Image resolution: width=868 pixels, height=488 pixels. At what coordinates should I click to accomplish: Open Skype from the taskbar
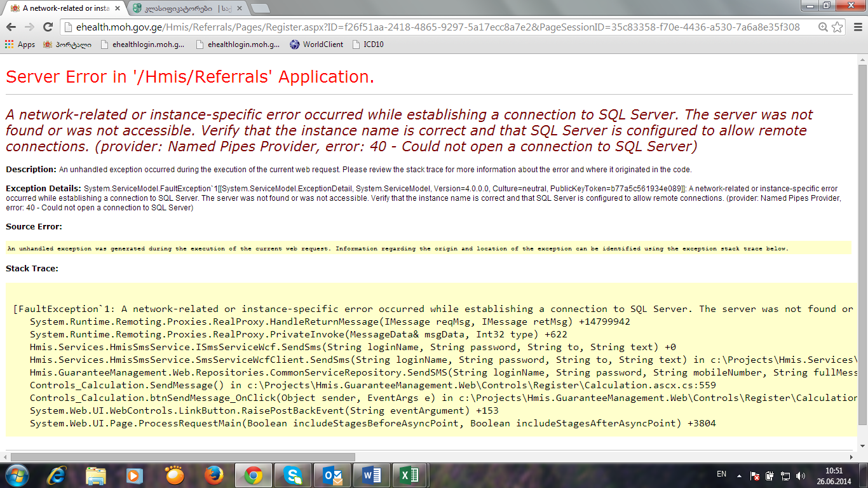293,475
